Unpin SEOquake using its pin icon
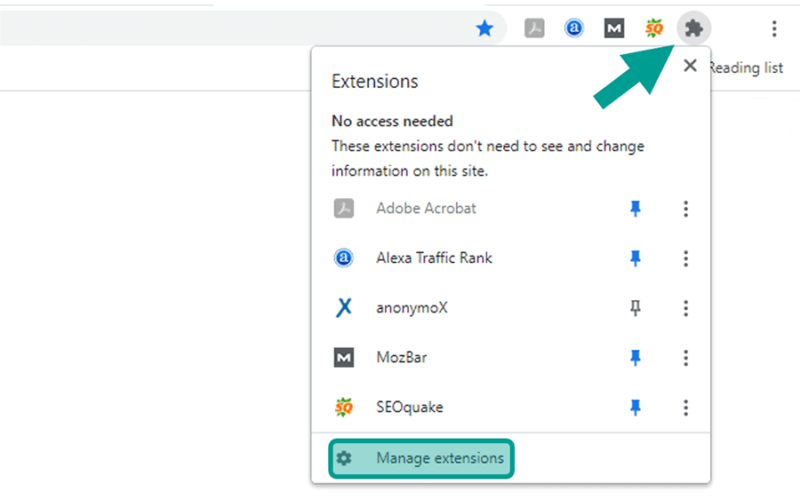 635,407
